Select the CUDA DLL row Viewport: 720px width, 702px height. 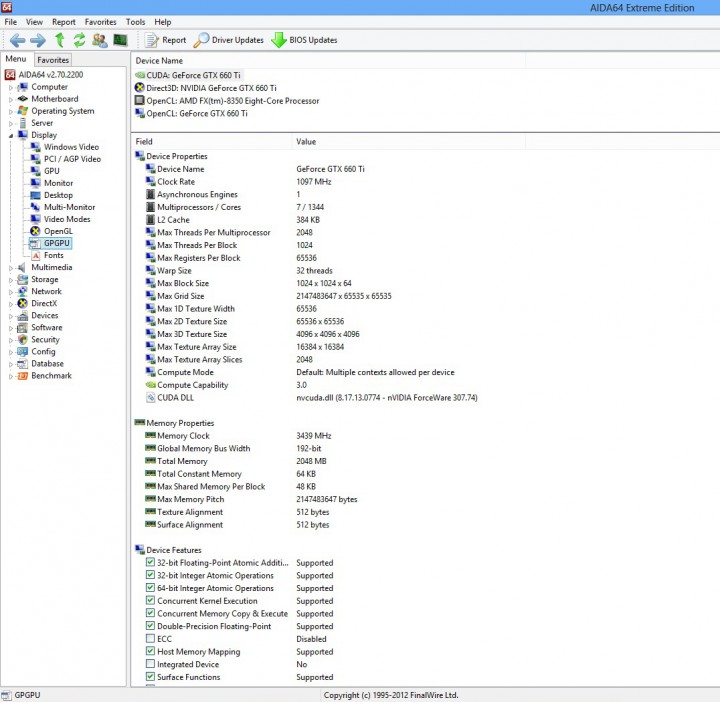(312, 398)
